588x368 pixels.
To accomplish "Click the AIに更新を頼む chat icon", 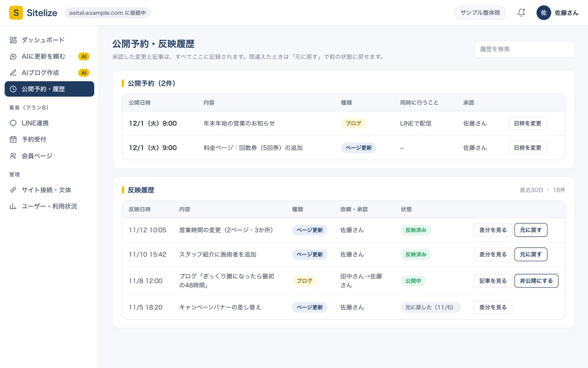I will coord(13,56).
